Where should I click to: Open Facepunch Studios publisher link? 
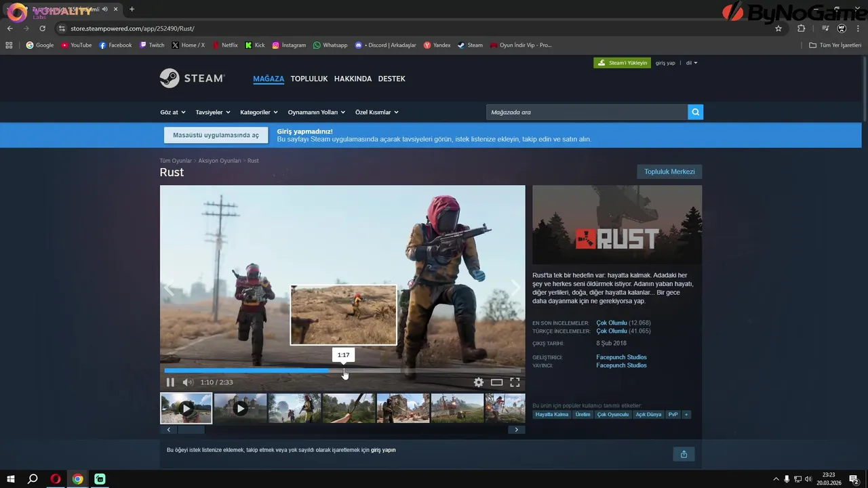click(x=621, y=365)
